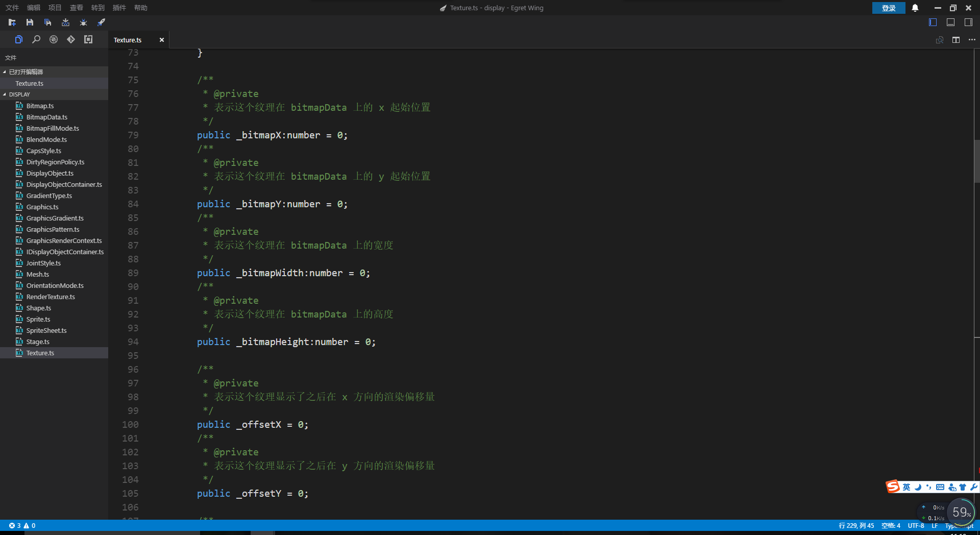Open DisplayObject.ts file
Image resolution: width=980 pixels, height=535 pixels.
click(x=54, y=173)
